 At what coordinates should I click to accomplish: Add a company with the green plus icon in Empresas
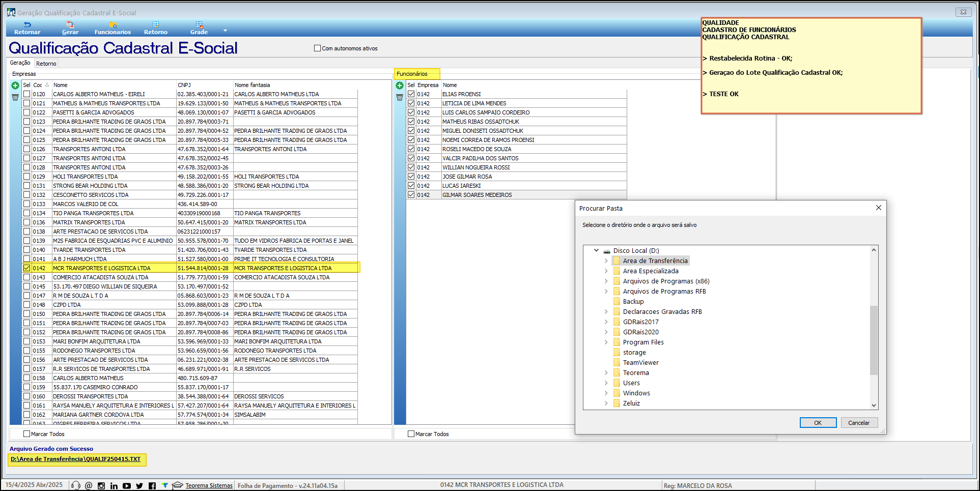15,85
